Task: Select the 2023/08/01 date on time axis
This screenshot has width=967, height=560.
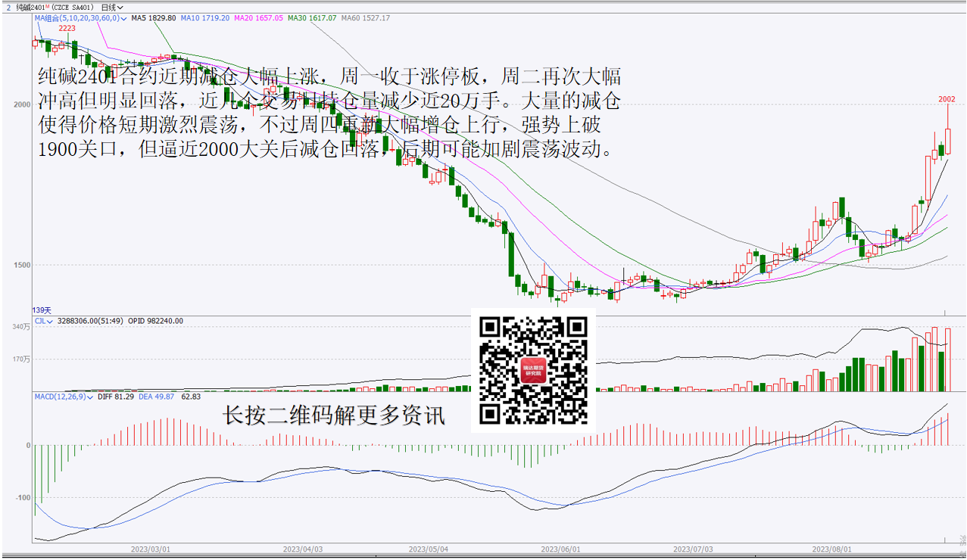Action: click(x=831, y=549)
